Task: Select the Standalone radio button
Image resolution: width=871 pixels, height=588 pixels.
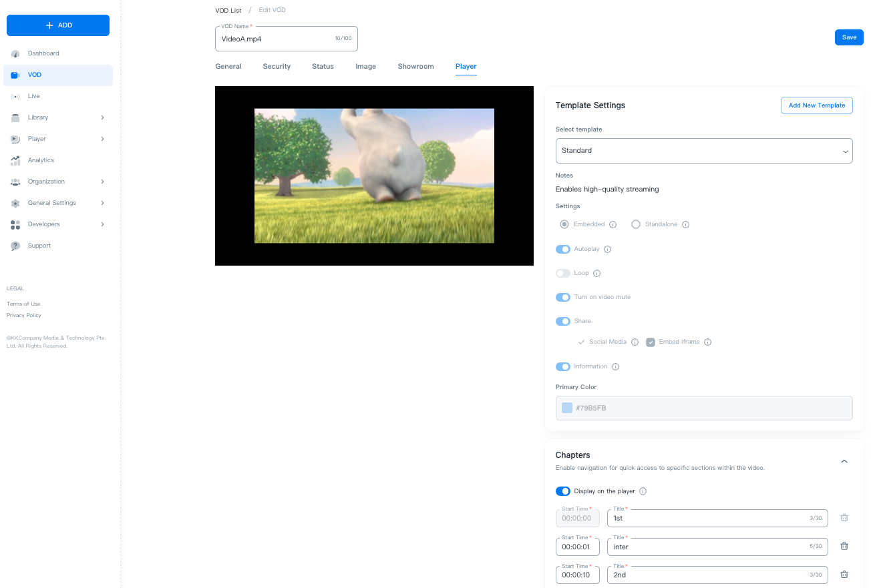Action: [636, 224]
